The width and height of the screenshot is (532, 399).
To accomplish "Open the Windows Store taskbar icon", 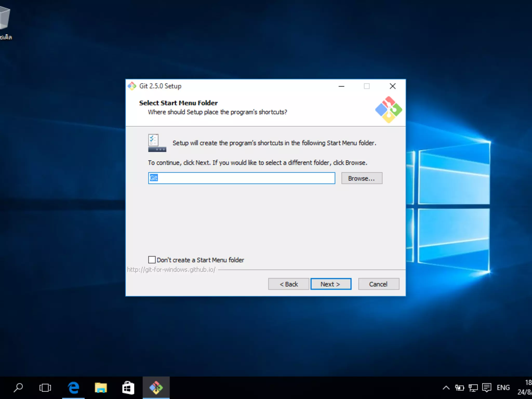I will [128, 388].
